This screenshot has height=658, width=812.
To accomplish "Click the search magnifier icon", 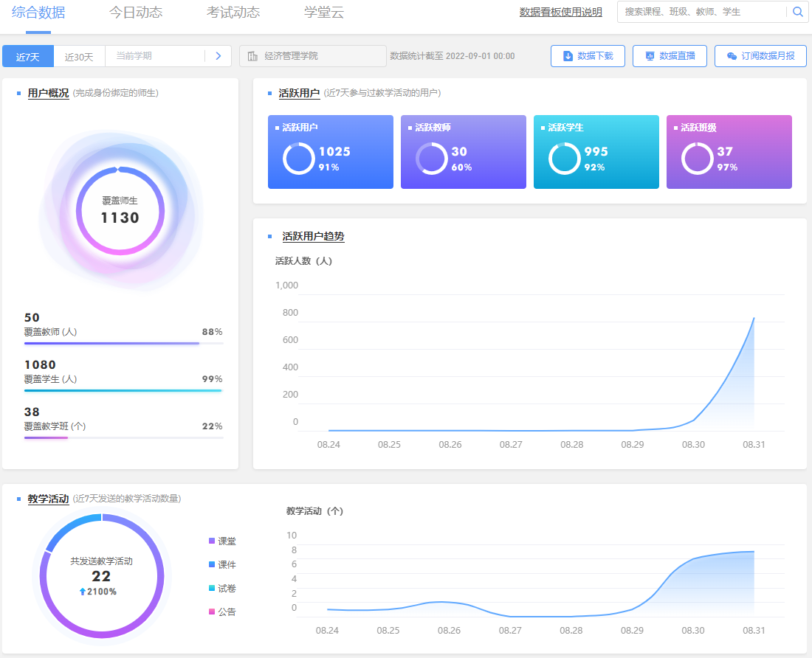I will [797, 12].
